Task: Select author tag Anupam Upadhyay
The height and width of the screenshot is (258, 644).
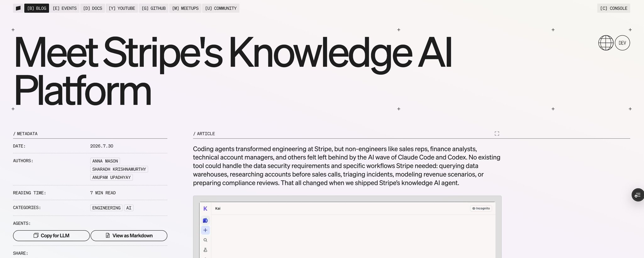Action: (111, 177)
